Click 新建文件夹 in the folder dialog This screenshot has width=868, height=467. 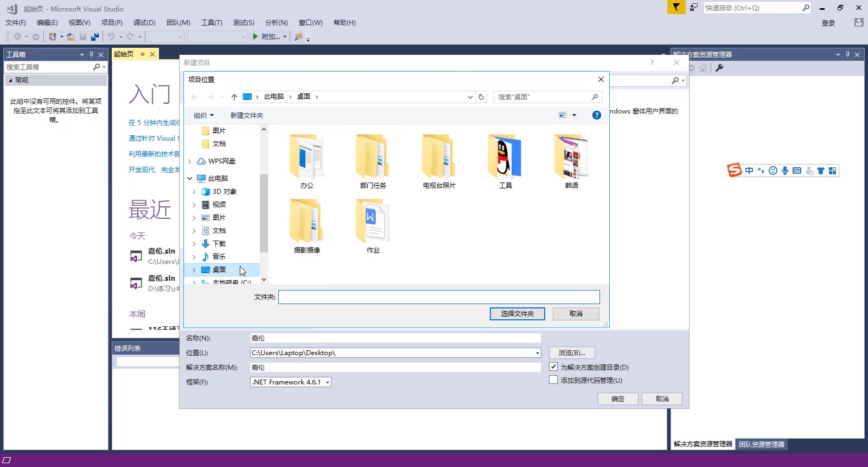coord(247,115)
